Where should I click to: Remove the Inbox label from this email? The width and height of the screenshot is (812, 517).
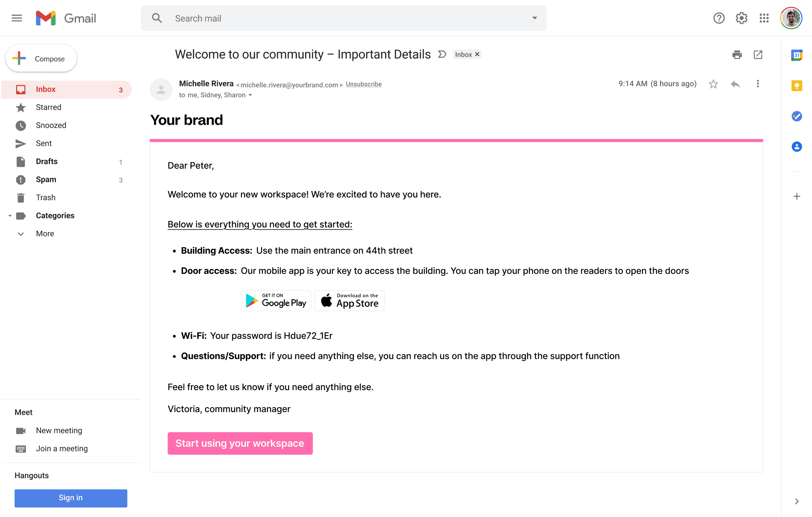(x=477, y=54)
